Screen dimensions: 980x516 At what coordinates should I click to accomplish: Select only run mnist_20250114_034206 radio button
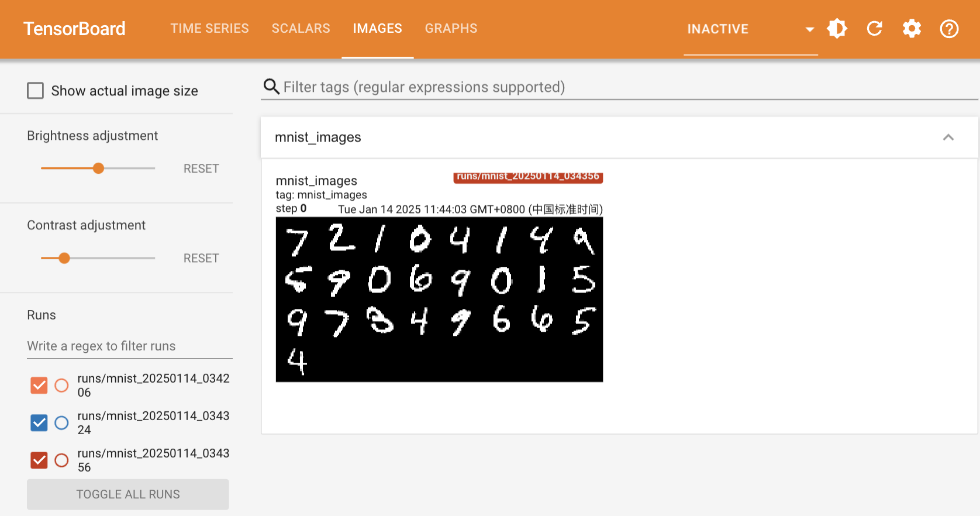click(61, 386)
